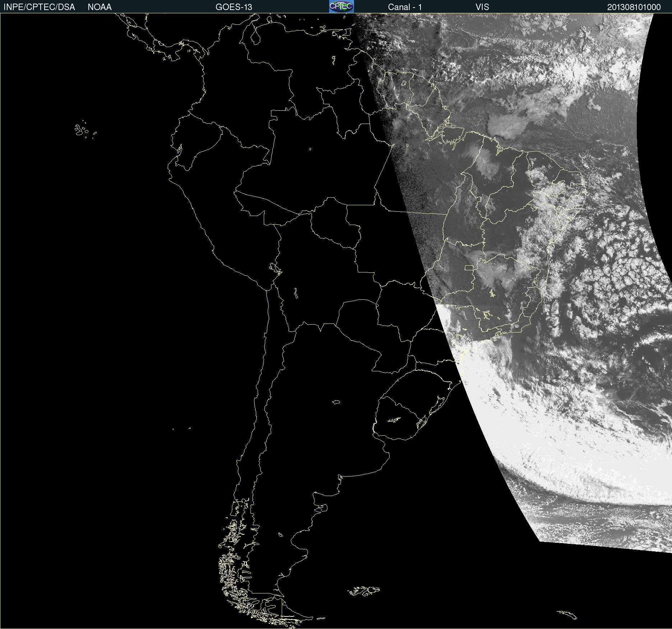This screenshot has width=672, height=629.
Task: Click the 201308101000 timestamp
Action: click(x=634, y=7)
